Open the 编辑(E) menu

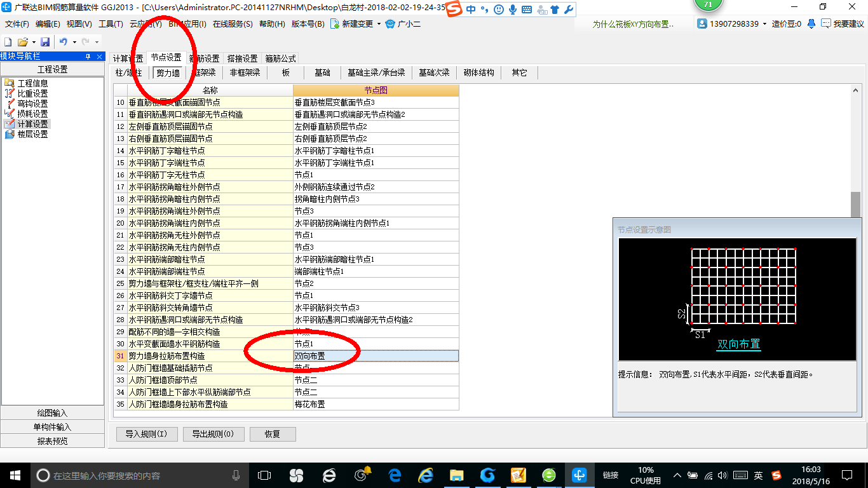point(48,24)
